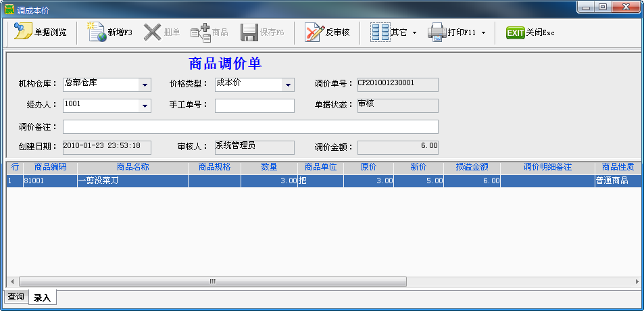Click the 商品 add product icon

(200, 32)
